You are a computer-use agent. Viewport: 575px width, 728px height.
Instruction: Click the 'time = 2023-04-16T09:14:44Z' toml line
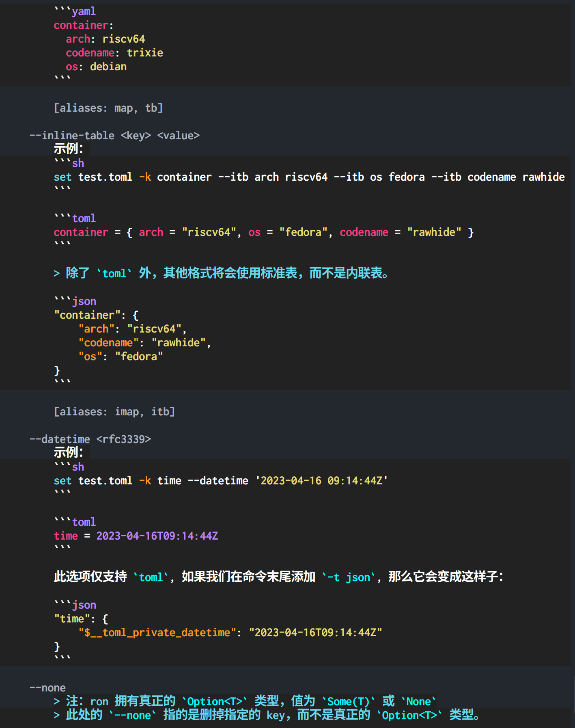pyautogui.click(x=136, y=536)
